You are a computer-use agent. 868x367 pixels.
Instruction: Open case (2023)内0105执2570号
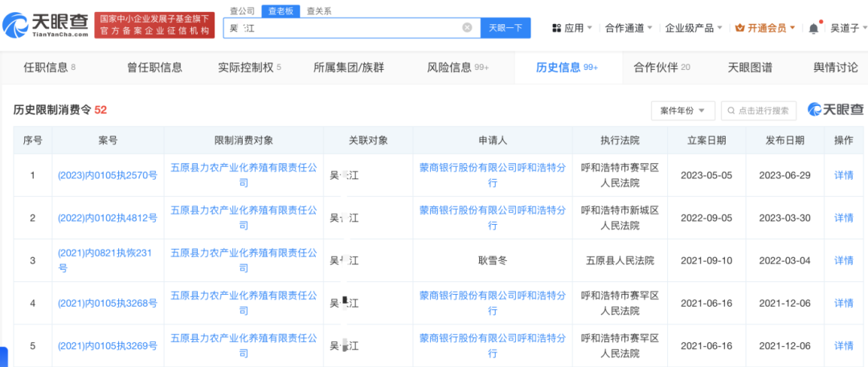(x=108, y=175)
